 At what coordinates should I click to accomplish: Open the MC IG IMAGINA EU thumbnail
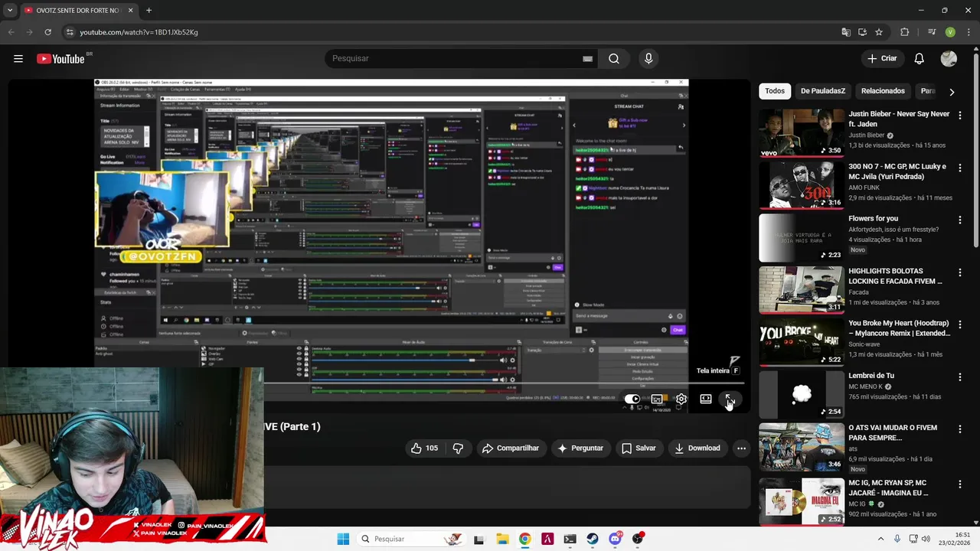pyautogui.click(x=802, y=501)
